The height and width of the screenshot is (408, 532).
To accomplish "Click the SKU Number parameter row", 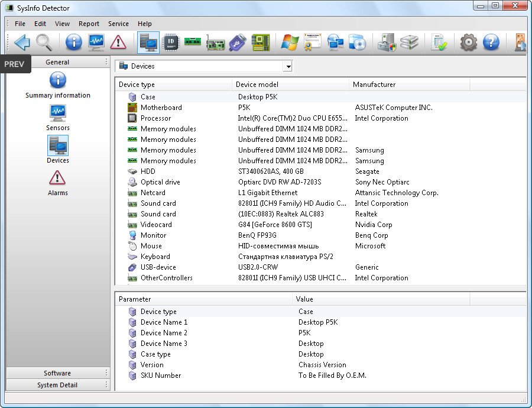I will pos(320,375).
